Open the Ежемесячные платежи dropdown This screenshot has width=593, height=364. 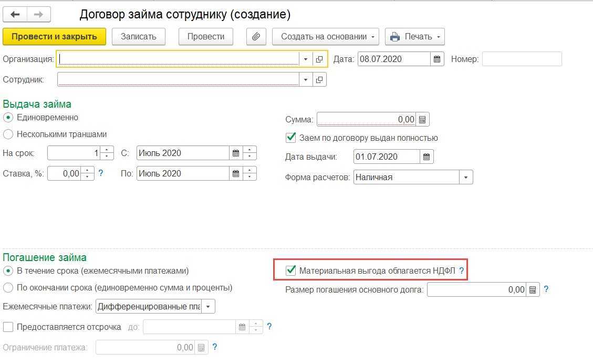coord(208,307)
